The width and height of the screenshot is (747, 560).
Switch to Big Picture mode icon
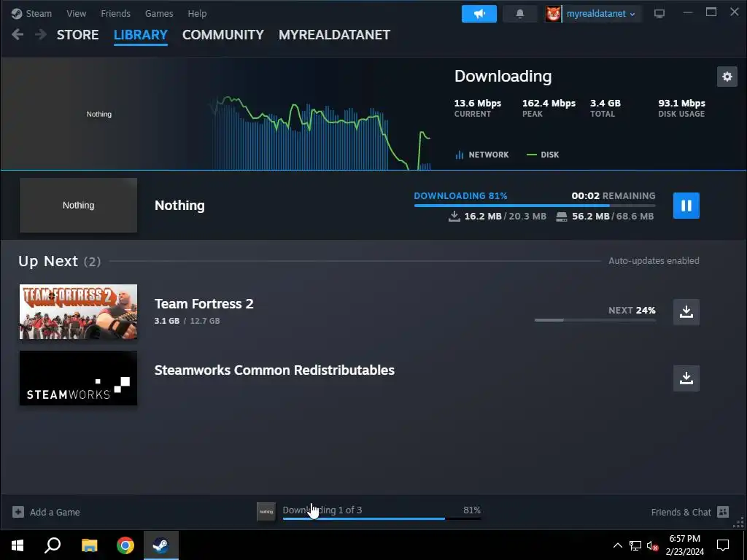point(659,13)
